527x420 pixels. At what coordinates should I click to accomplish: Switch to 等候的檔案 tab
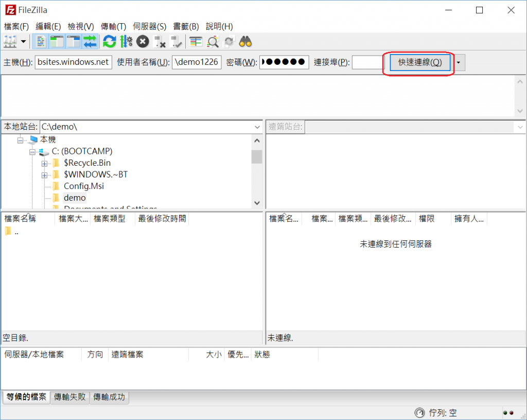click(x=26, y=397)
